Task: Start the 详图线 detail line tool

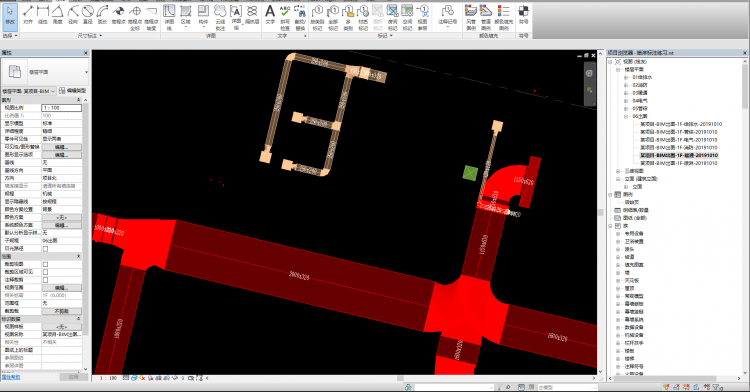Action: (169, 18)
